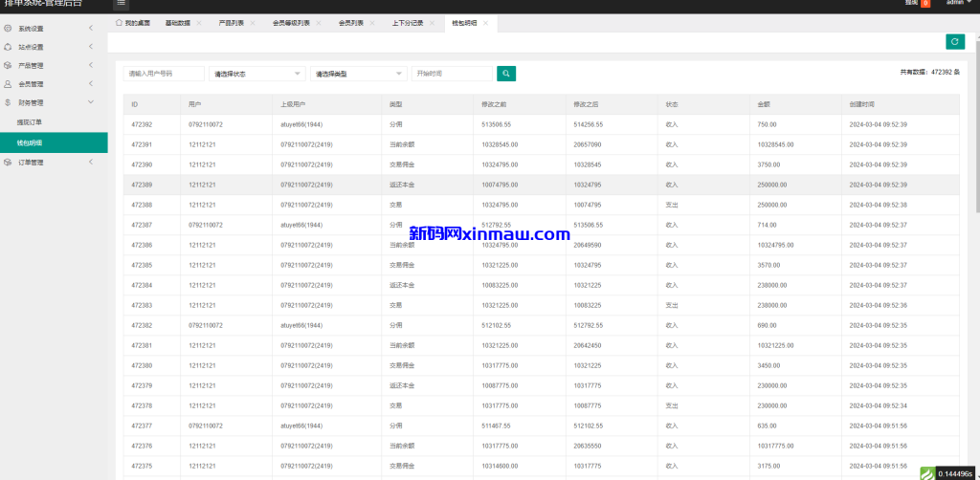
Task: Close the 上下分记录 tab
Action: 432,23
